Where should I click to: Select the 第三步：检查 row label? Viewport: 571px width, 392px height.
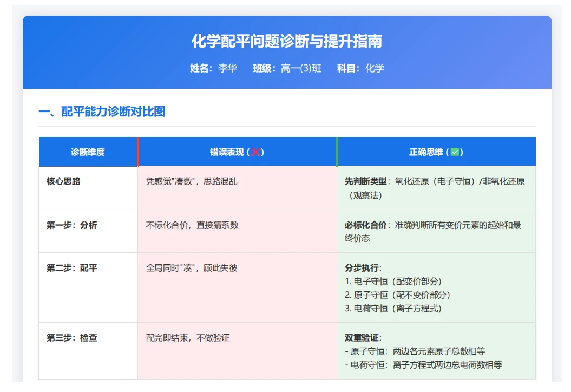72,338
